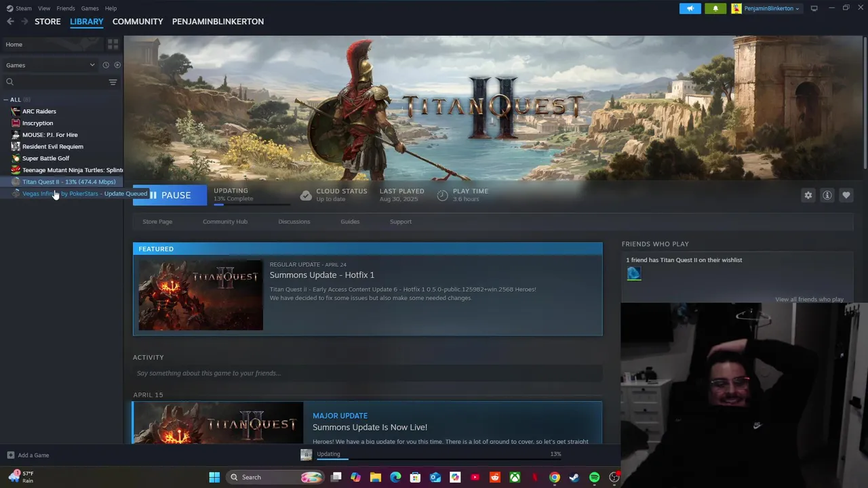
Task: Open the Discussions link
Action: pos(294,222)
